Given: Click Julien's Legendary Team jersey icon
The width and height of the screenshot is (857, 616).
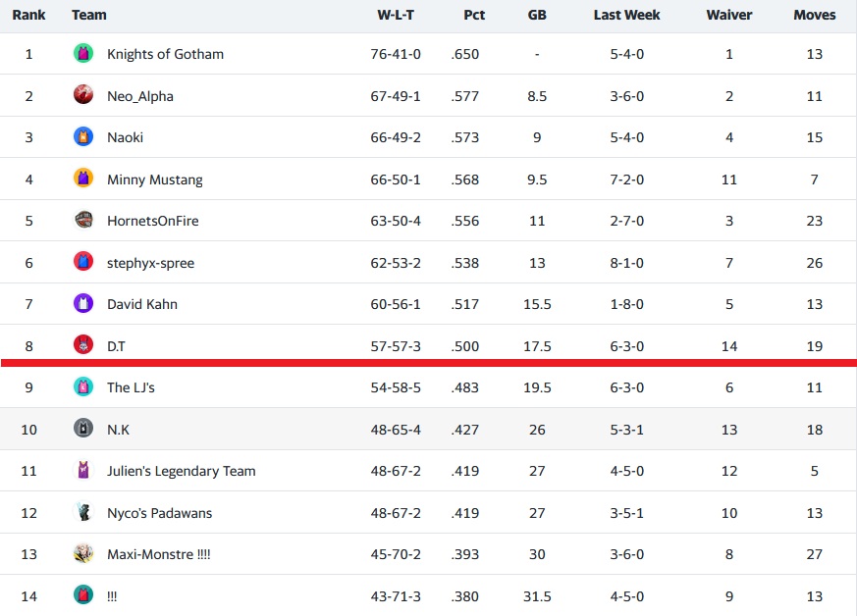Looking at the screenshot, I should [x=83, y=471].
